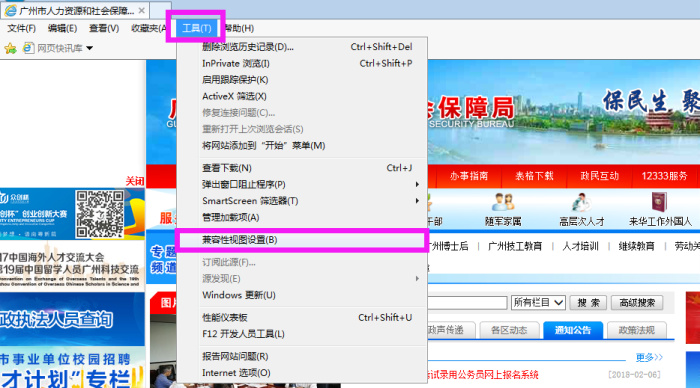Click the 网页快讯库 web slice icon
700x388 pixels.
point(28,47)
